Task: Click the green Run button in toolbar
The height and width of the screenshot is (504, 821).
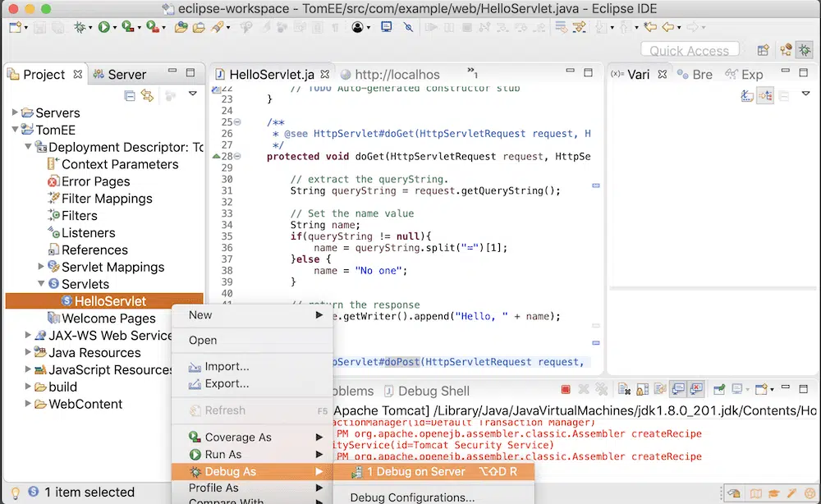Action: tap(104, 27)
